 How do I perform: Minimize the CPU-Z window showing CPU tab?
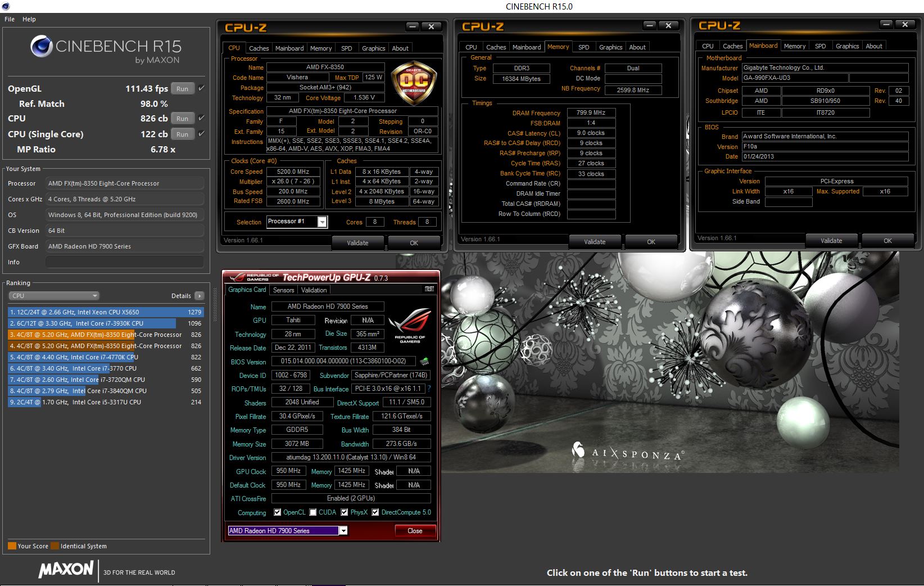point(413,27)
